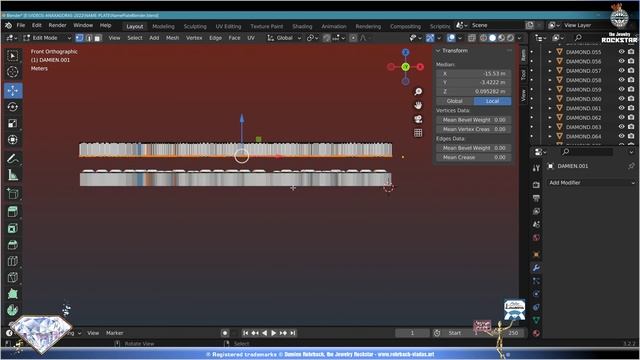Open the Add Modifier dropdown

click(x=591, y=183)
